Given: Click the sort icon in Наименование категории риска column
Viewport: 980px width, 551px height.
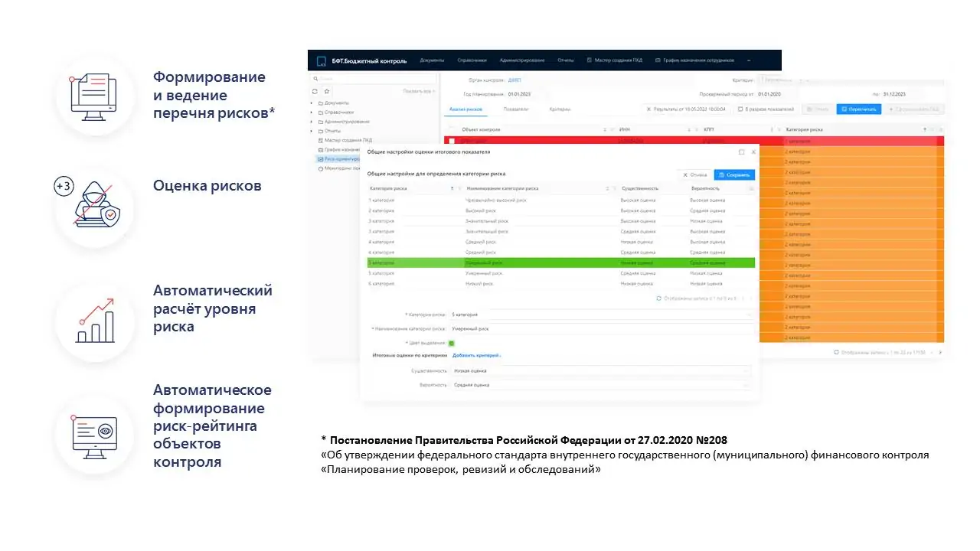Looking at the screenshot, I should [x=608, y=188].
